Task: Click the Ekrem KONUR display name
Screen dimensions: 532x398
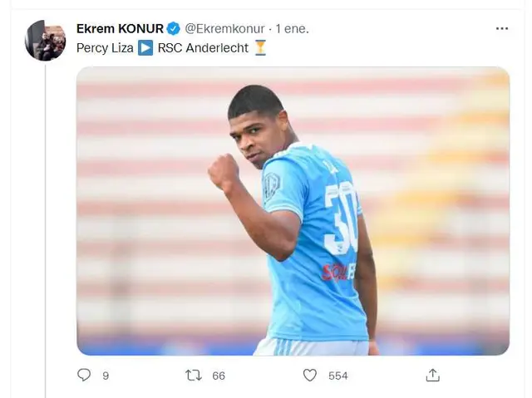Action: click(x=120, y=28)
